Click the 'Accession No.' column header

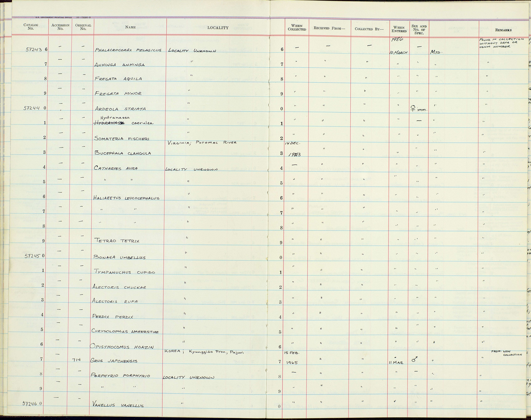click(60, 27)
